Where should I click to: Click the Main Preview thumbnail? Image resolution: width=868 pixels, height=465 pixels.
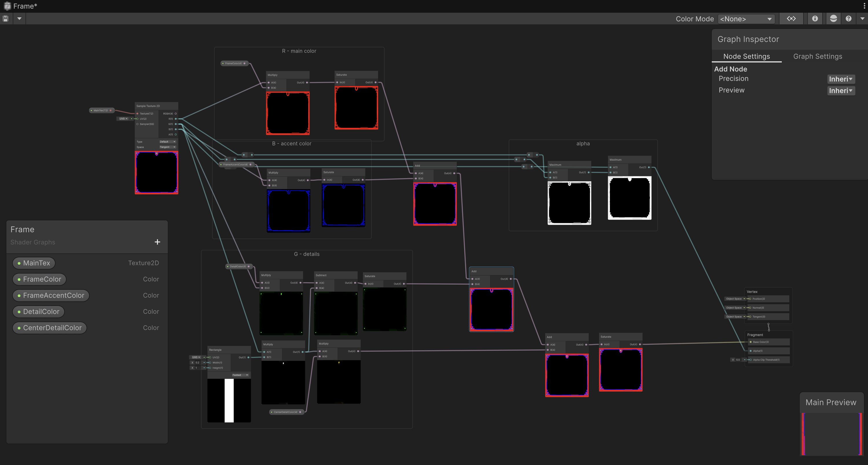click(x=832, y=434)
